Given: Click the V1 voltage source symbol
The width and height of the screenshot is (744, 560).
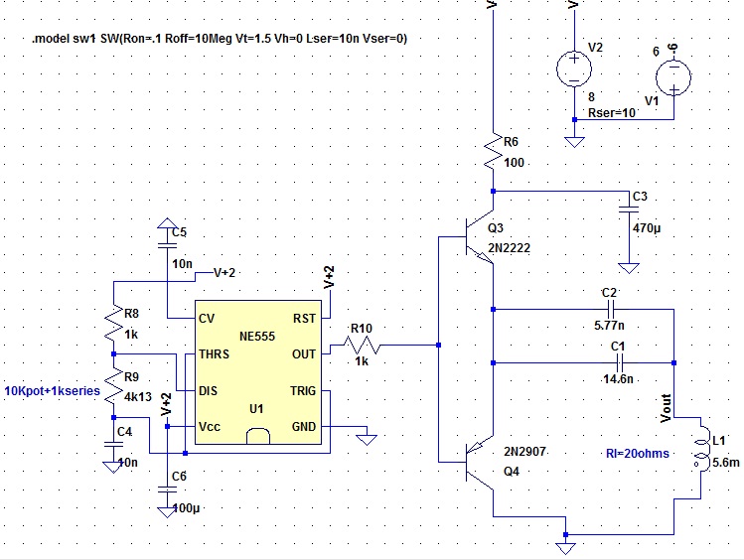Looking at the screenshot, I should [x=673, y=77].
